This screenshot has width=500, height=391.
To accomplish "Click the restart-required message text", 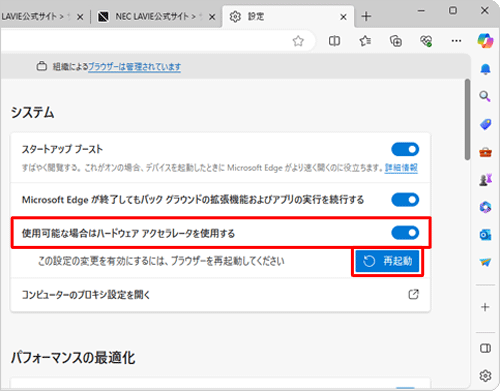I will click(x=161, y=261).
